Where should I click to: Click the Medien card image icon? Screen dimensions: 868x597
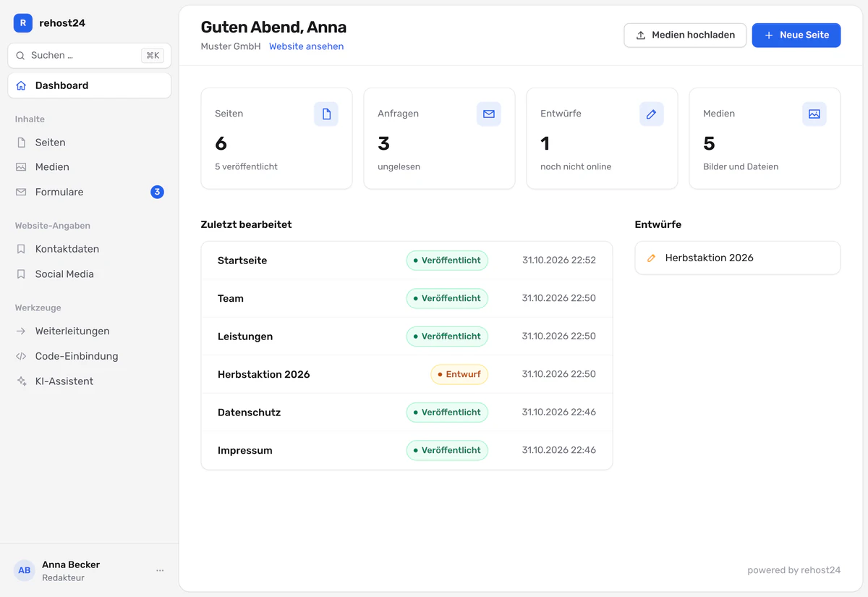click(x=814, y=114)
